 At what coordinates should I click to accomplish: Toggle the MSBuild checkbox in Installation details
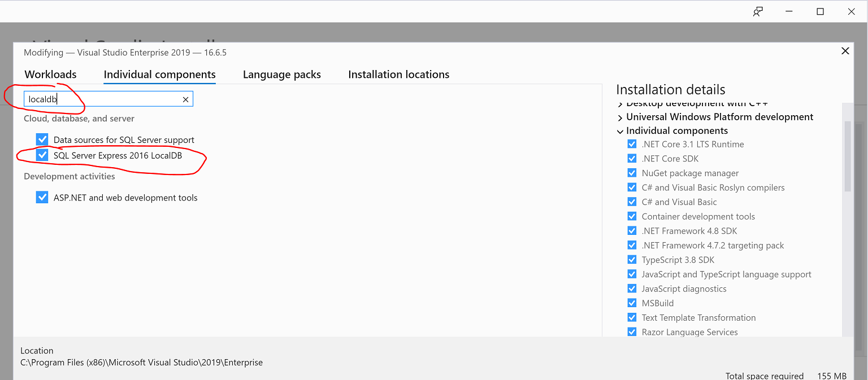pyautogui.click(x=632, y=303)
